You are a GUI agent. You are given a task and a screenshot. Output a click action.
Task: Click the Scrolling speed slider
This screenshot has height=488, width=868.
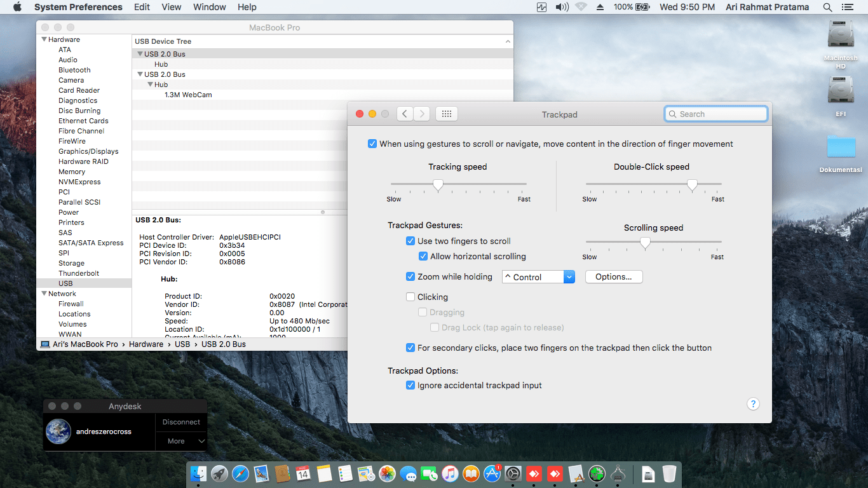653,242
